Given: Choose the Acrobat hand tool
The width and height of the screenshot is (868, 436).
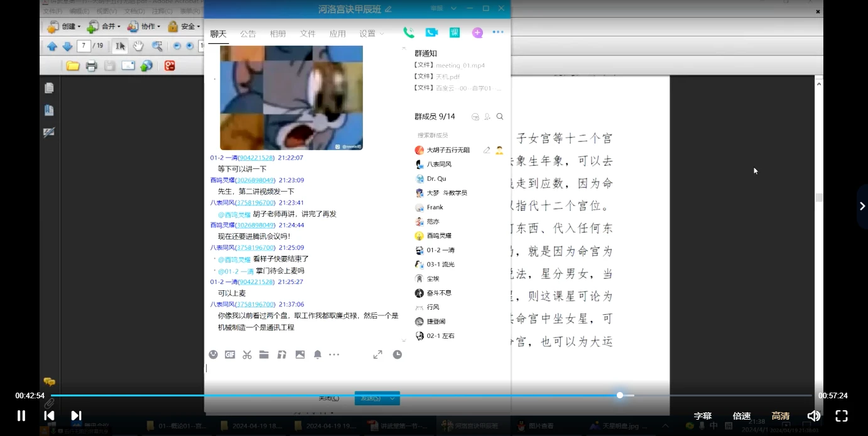Looking at the screenshot, I should [138, 46].
